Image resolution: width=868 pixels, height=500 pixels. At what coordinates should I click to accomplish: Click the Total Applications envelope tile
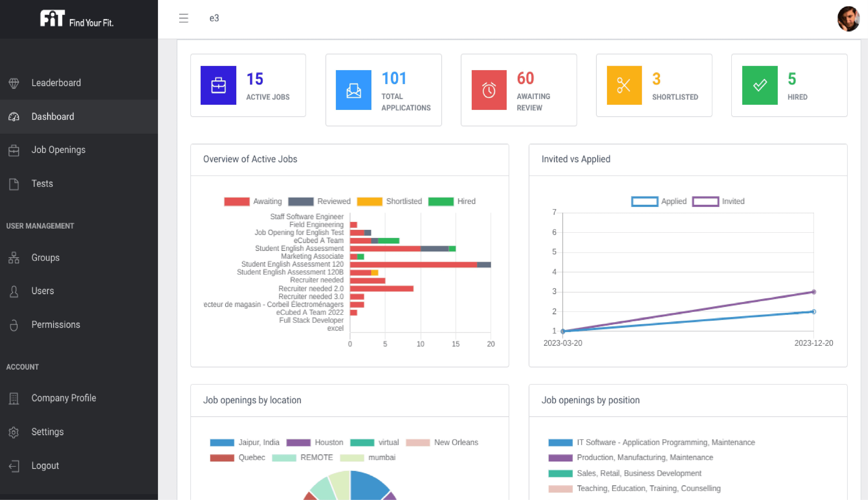click(353, 90)
